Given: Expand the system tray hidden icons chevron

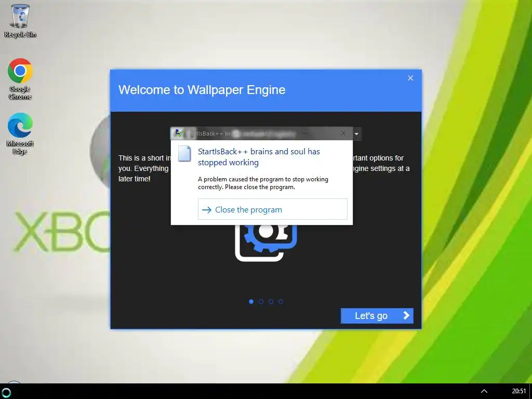Looking at the screenshot, I should (x=484, y=391).
